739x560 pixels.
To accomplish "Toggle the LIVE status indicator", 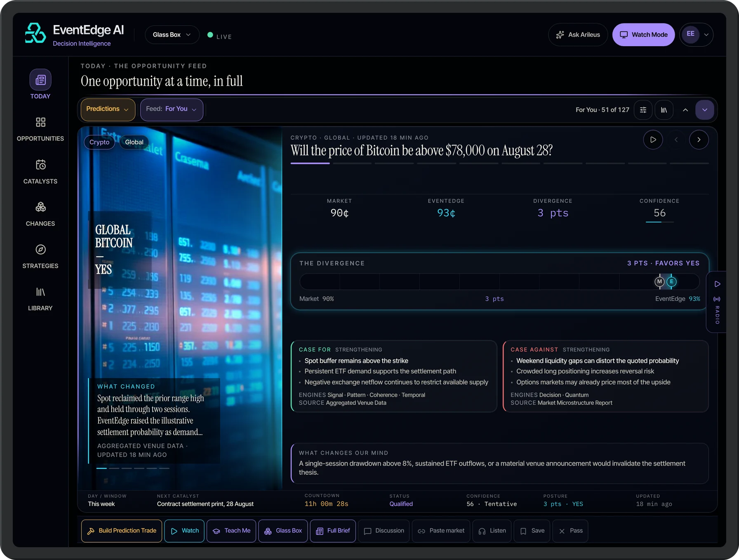I will click(x=219, y=36).
